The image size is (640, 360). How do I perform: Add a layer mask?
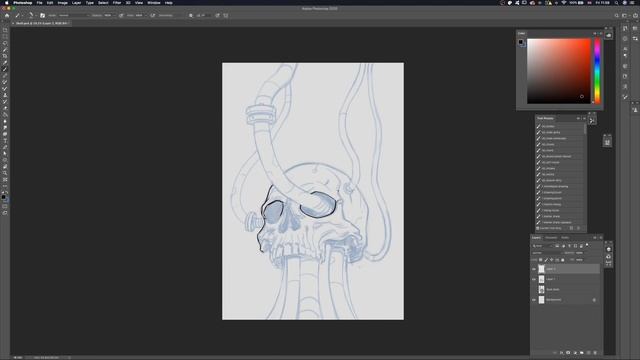[568, 353]
